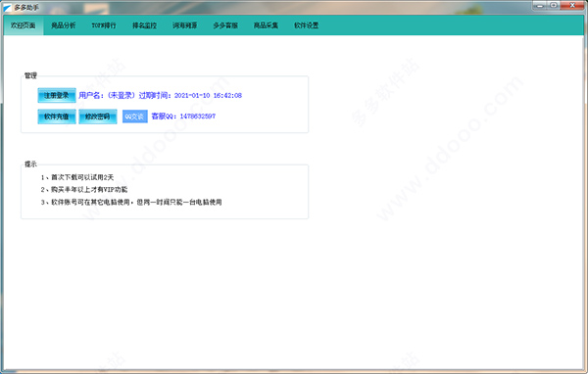Open the 软件设置 tab
Image resolution: width=588 pixels, height=374 pixels.
tap(307, 25)
